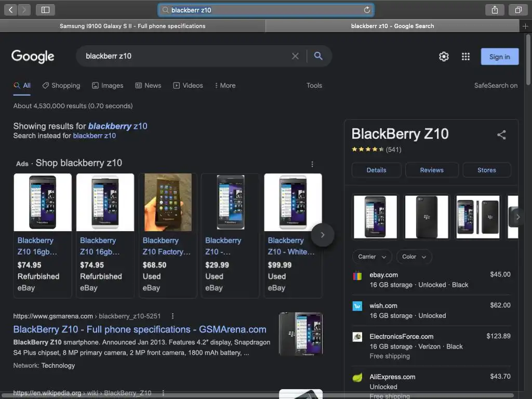Add a new tab with the plus icon
This screenshot has height=399, width=532.
pyautogui.click(x=525, y=26)
